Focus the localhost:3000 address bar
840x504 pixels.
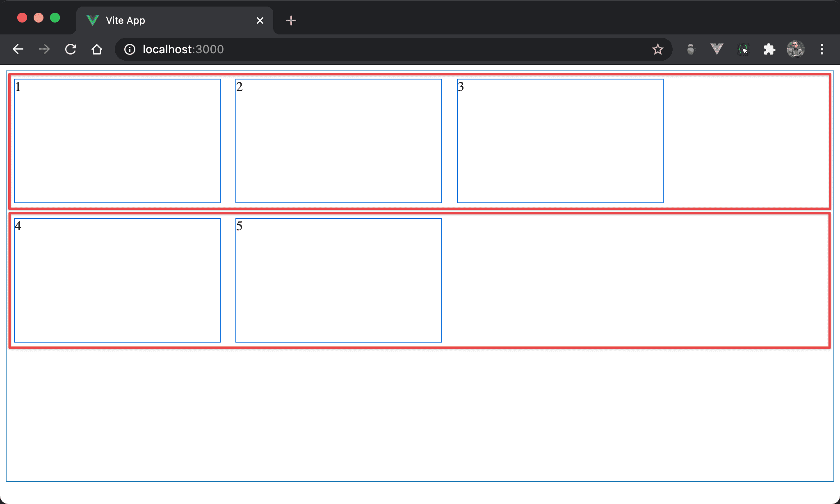[369, 49]
